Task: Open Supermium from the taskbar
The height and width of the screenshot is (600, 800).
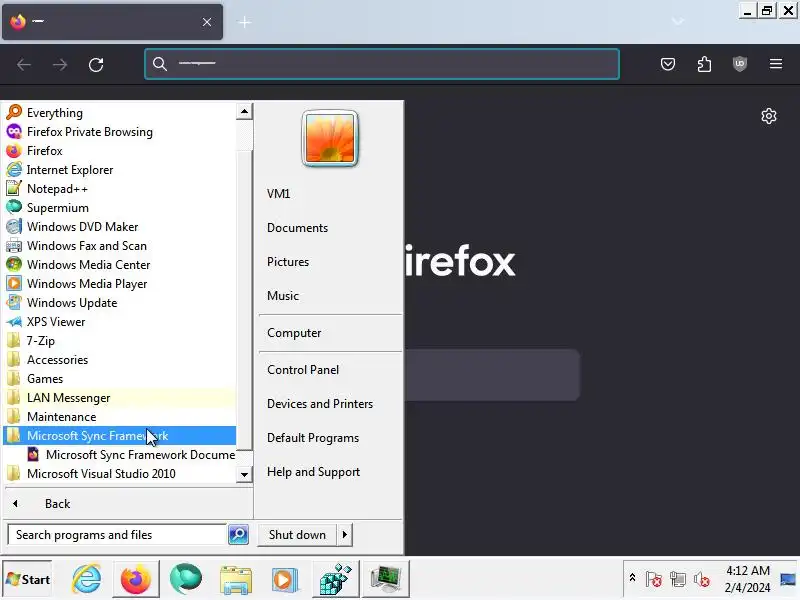Action: click(186, 579)
